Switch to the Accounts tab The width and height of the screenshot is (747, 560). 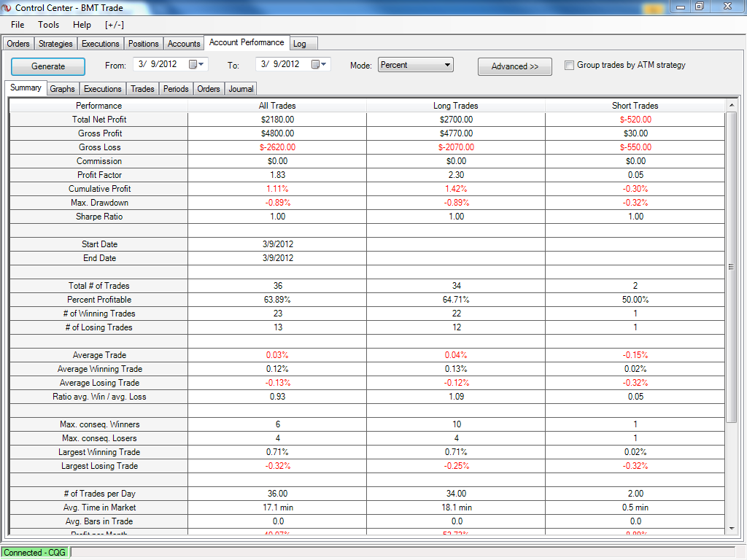point(184,43)
